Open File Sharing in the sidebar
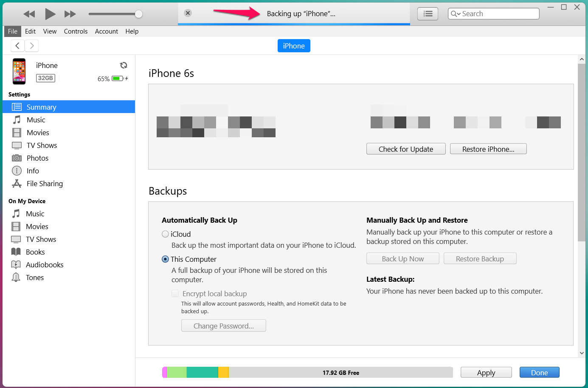Image resolution: width=588 pixels, height=388 pixels. click(45, 184)
